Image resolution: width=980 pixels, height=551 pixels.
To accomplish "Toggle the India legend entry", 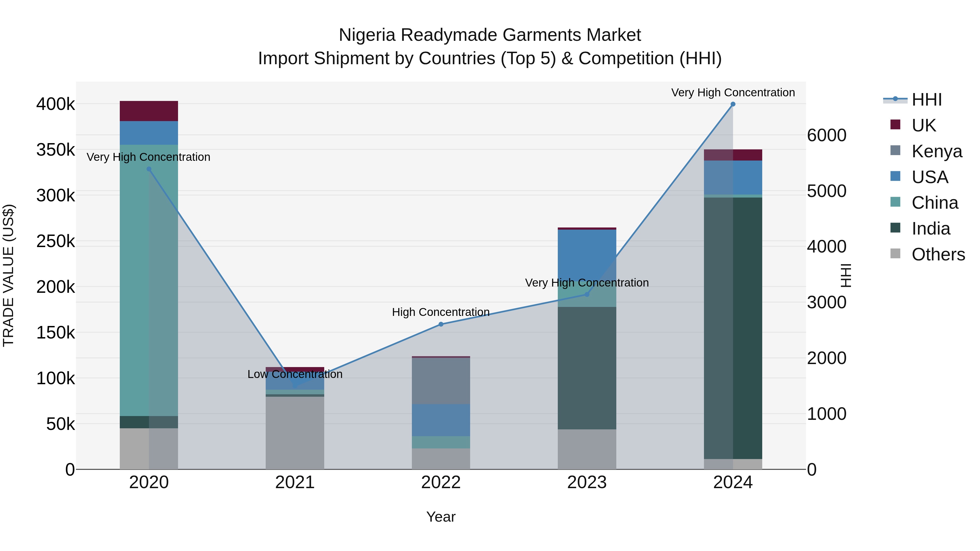I will click(920, 229).
